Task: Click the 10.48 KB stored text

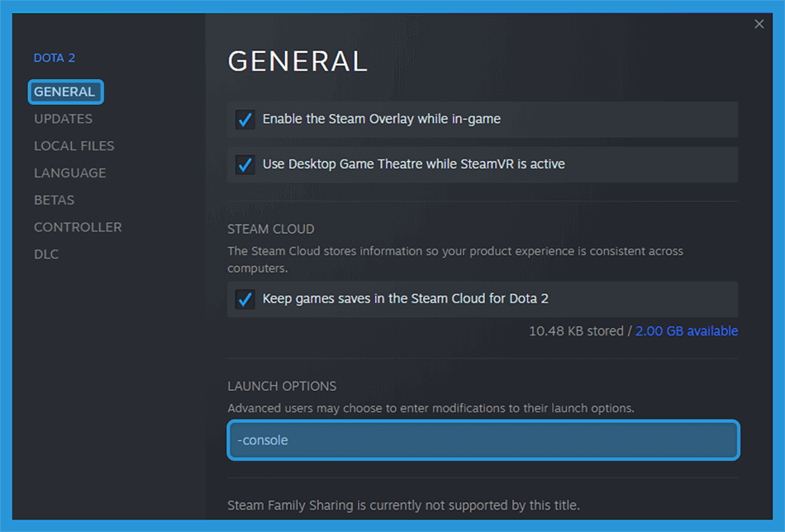Action: coord(576,330)
